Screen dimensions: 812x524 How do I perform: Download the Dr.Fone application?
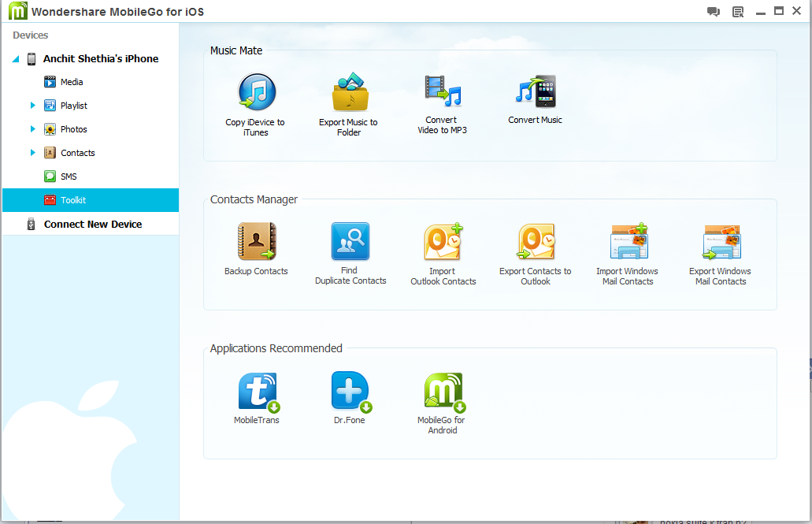pyautogui.click(x=350, y=398)
